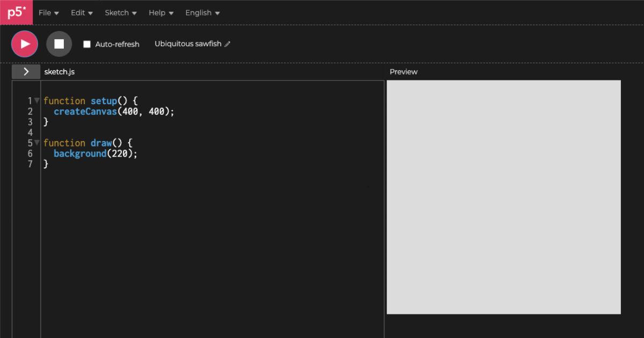The height and width of the screenshot is (338, 644).
Task: Open the Sketch menu
Action: tap(121, 13)
